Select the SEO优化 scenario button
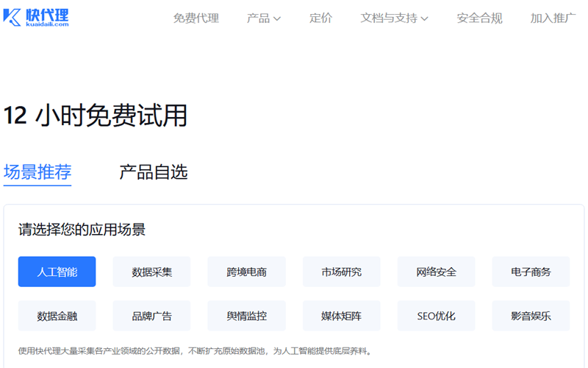Image resolution: width=588 pixels, height=368 pixels. [x=436, y=316]
